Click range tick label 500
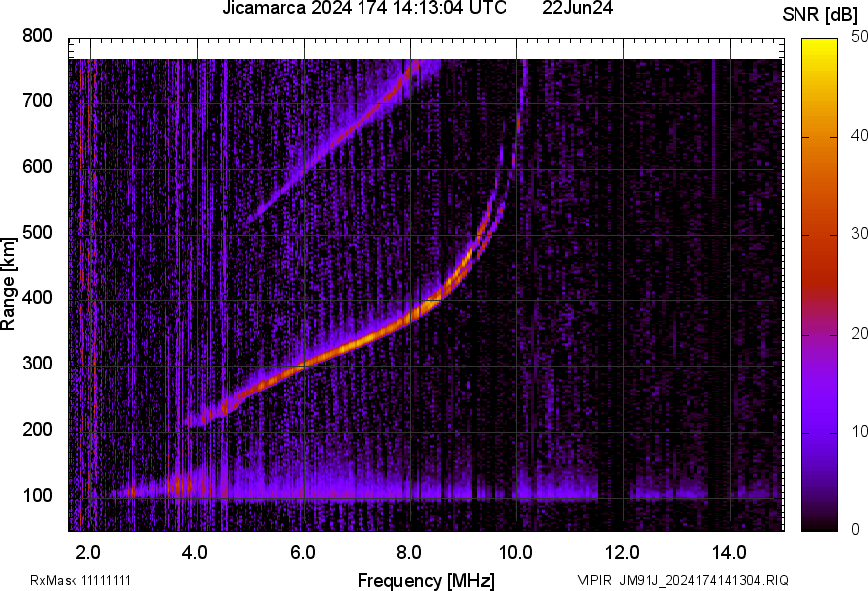This screenshot has width=868, height=591. 37,232
